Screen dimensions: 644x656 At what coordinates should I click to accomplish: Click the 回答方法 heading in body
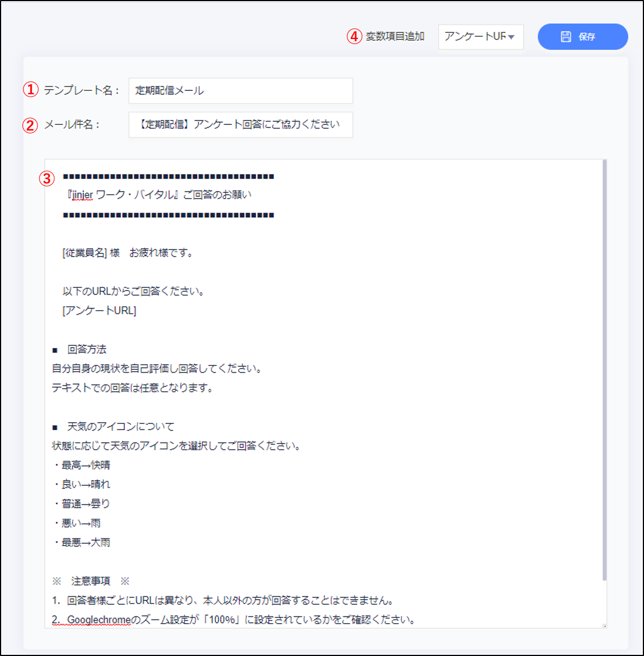(x=86, y=350)
